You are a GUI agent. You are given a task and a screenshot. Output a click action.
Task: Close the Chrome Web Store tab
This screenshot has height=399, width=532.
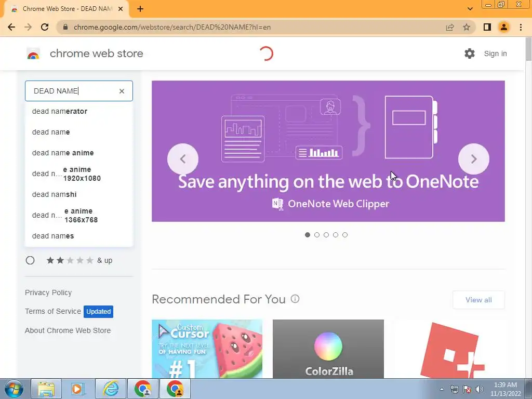[121, 9]
